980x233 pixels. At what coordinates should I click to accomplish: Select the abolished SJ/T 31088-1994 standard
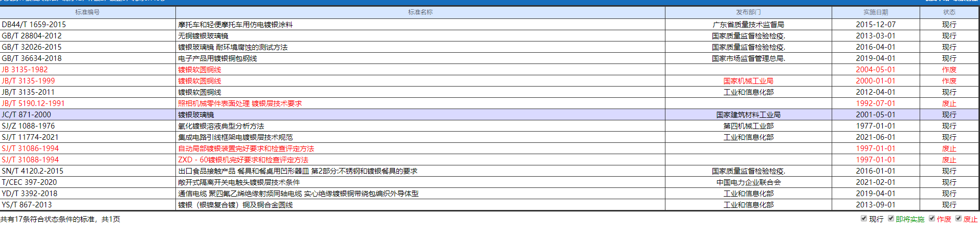point(30,160)
